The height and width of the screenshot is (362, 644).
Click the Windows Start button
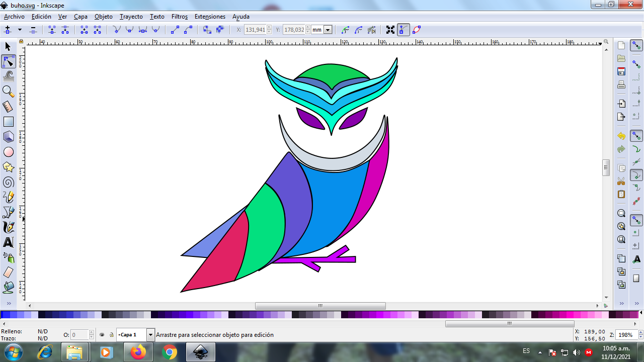[x=13, y=352]
